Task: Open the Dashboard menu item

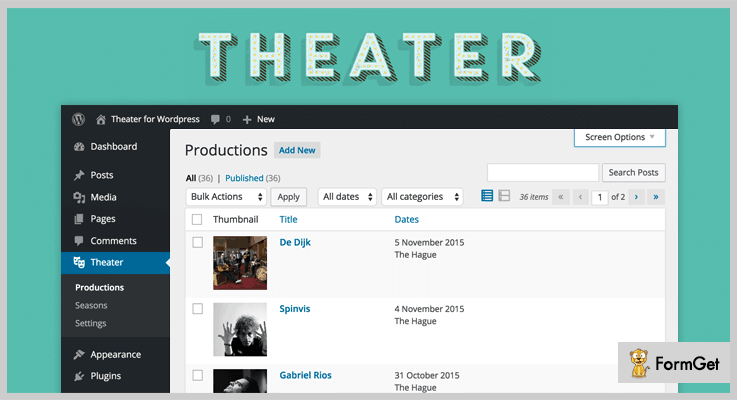Action: 115,147
